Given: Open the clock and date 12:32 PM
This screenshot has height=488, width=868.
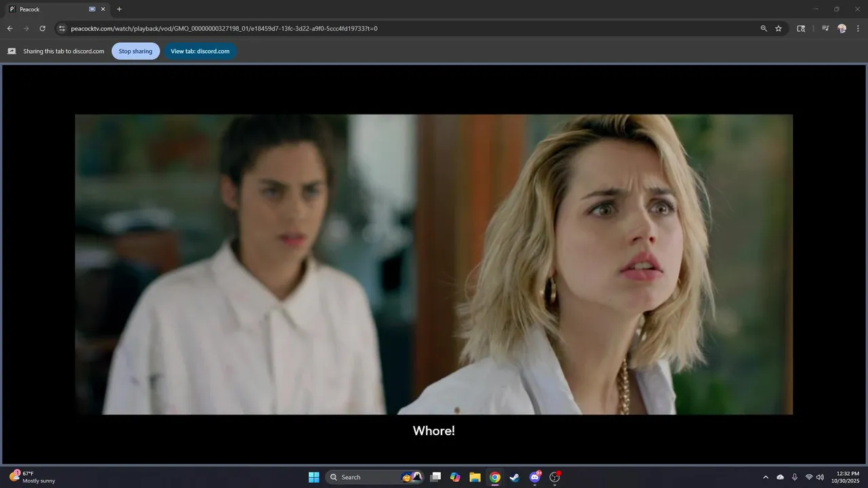Looking at the screenshot, I should point(845,477).
